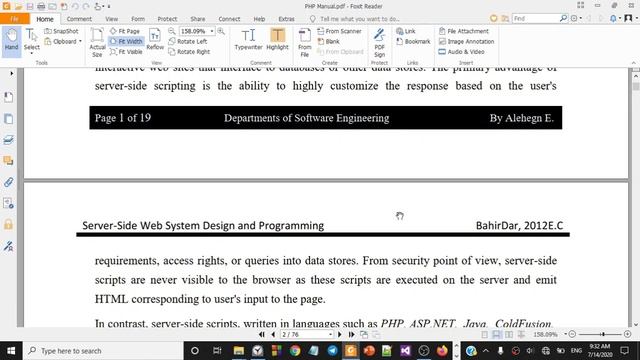This screenshot has width=640, height=360.
Task: Go to the previous page
Action: click(273, 334)
